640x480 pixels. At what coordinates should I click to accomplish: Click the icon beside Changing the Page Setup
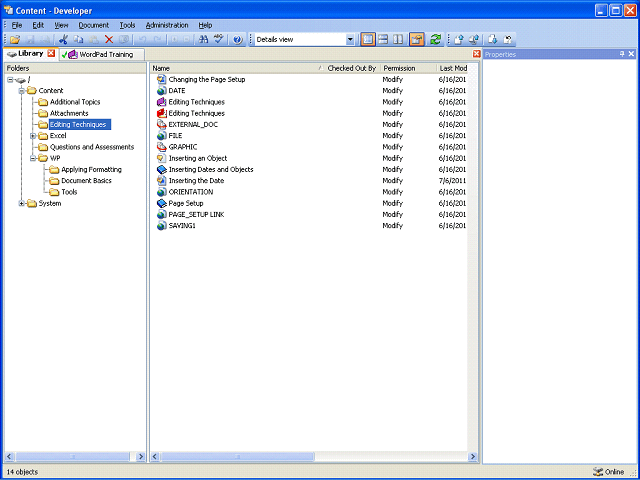click(162, 79)
